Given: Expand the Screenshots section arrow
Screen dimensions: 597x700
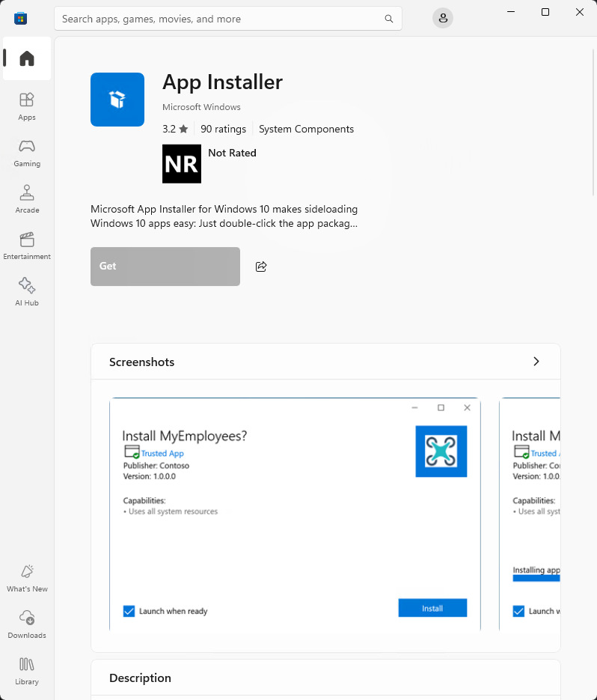Looking at the screenshot, I should (x=536, y=362).
